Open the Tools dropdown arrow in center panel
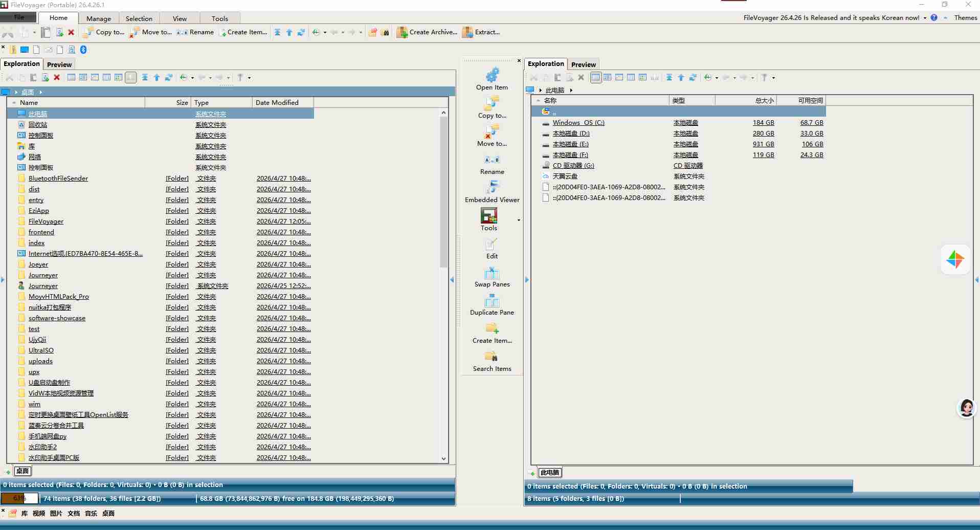 click(x=519, y=220)
